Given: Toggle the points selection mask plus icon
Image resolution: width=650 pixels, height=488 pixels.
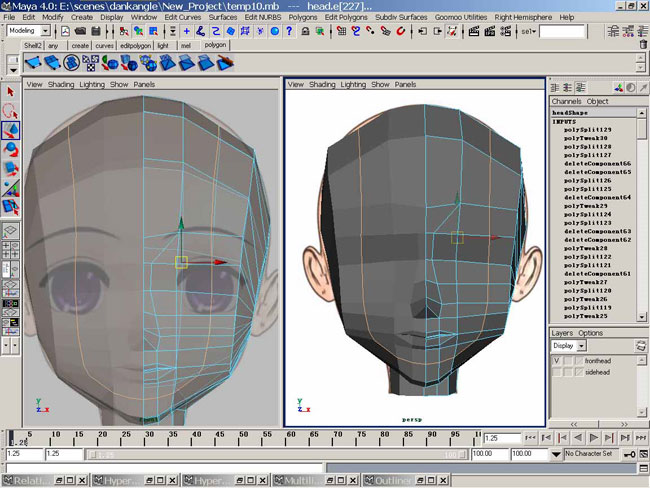Looking at the screenshot, I should click(x=187, y=31).
